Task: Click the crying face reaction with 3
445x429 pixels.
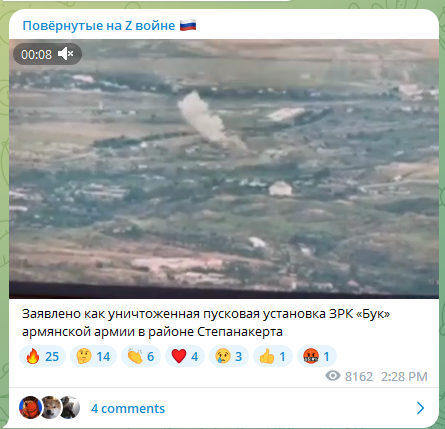Action: coord(229,356)
